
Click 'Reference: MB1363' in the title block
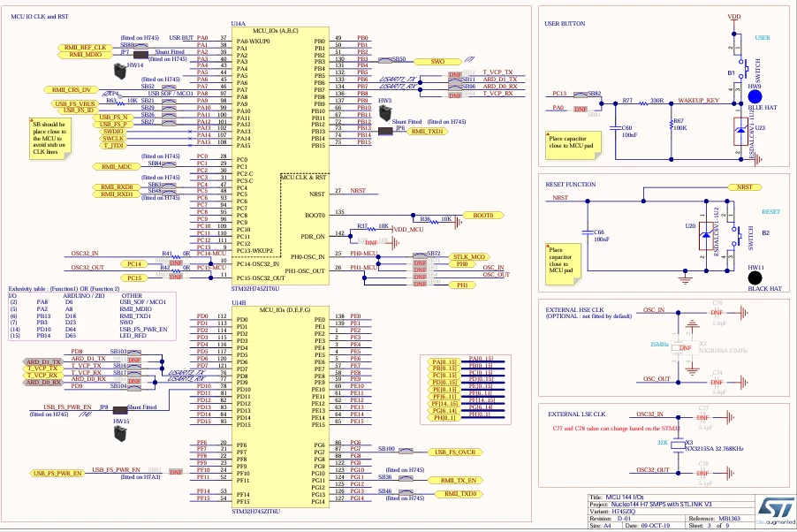714,518
